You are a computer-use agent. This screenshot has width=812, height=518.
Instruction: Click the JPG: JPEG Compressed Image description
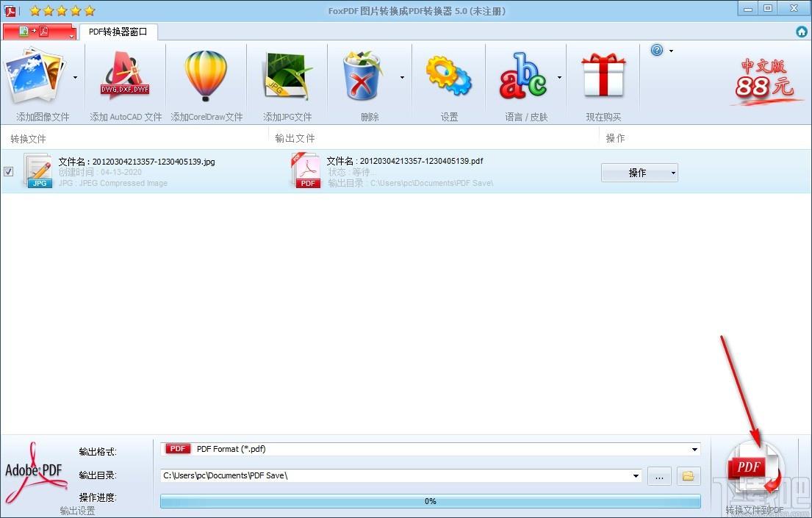(113, 183)
